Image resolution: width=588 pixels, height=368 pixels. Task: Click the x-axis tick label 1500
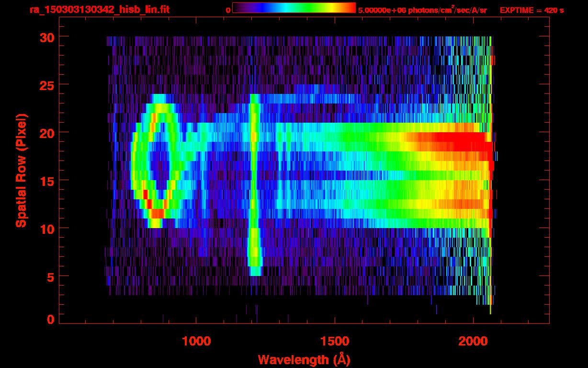(335, 341)
